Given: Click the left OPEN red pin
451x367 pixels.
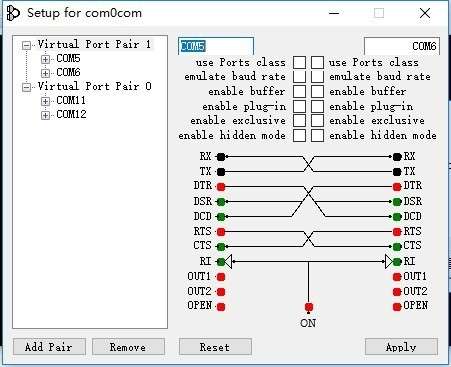Looking at the screenshot, I should [x=221, y=307].
